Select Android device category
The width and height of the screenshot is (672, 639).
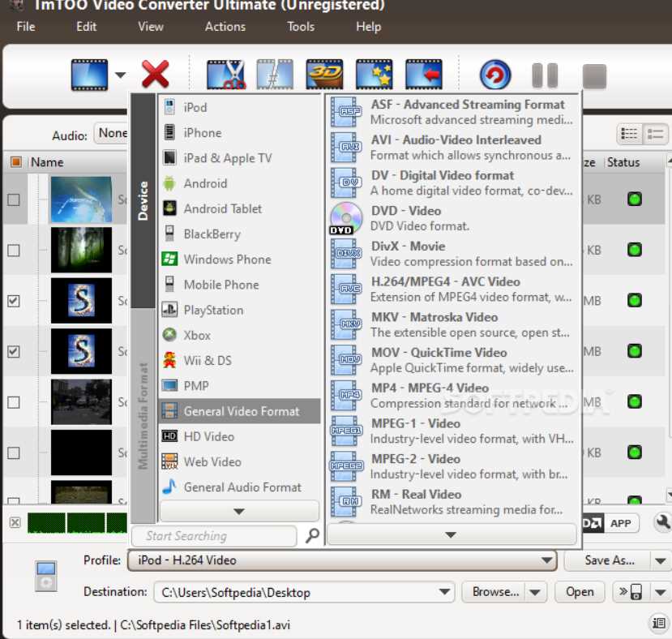click(x=239, y=183)
